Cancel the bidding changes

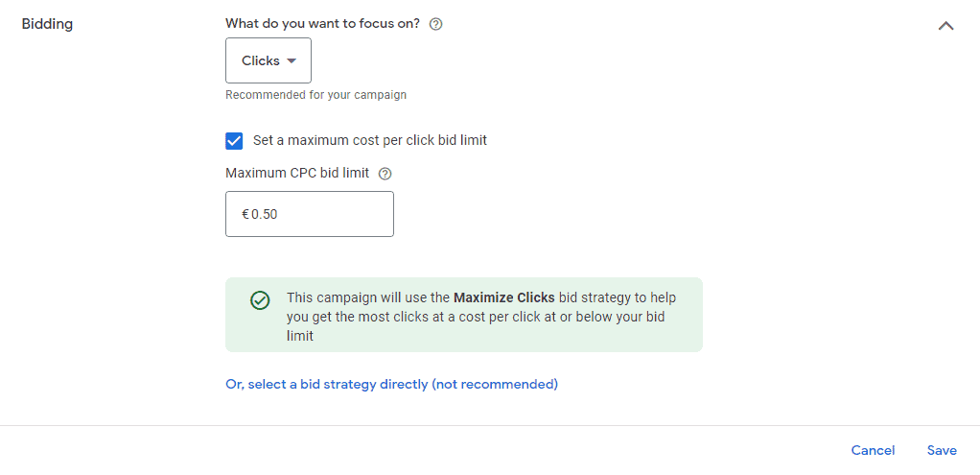[x=874, y=451]
